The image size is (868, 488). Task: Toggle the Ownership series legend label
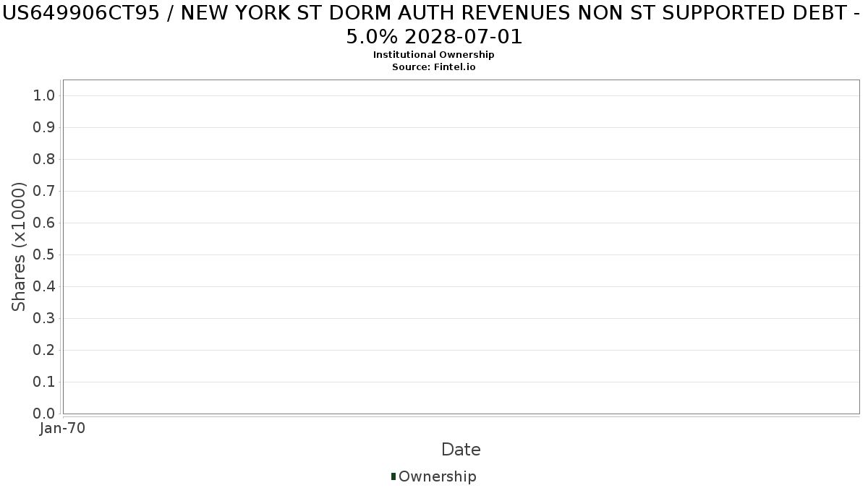[437, 476]
